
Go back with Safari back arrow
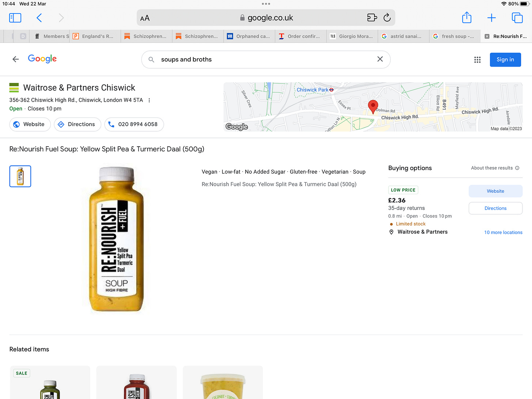pos(39,18)
